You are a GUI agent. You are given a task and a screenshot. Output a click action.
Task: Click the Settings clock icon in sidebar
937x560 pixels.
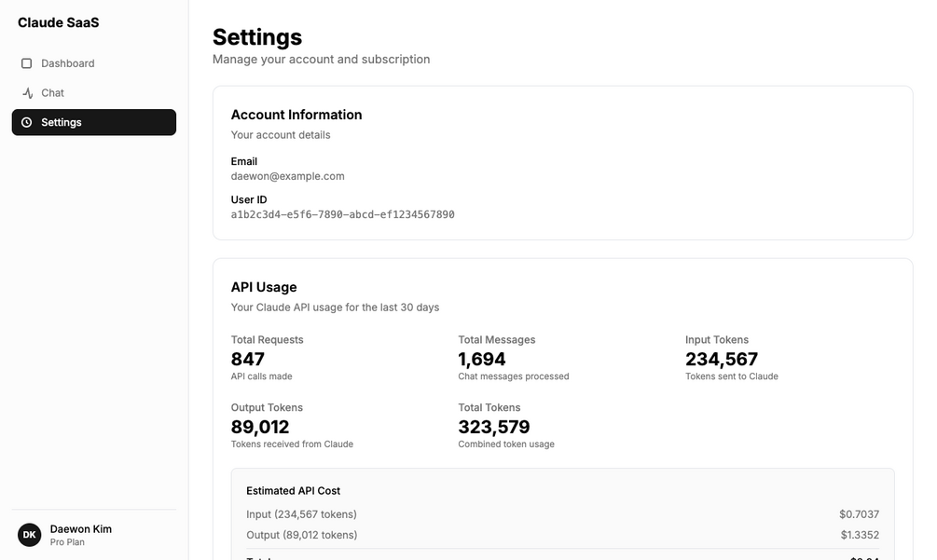point(26,122)
